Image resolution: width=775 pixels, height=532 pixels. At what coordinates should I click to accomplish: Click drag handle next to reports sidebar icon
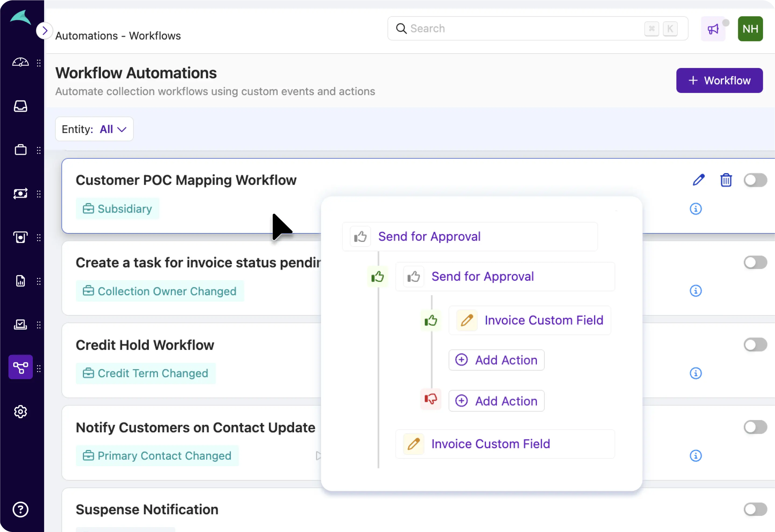click(x=39, y=281)
